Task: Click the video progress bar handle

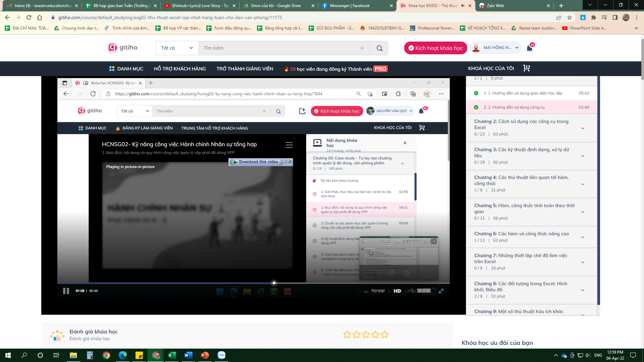Action: (274, 283)
